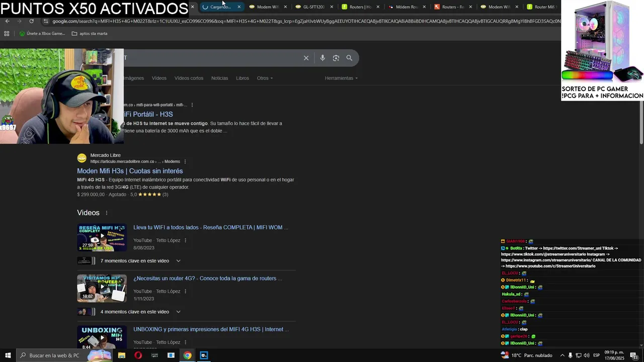
Task: Switch to Routers - Re browser tab
Action: [452, 7]
